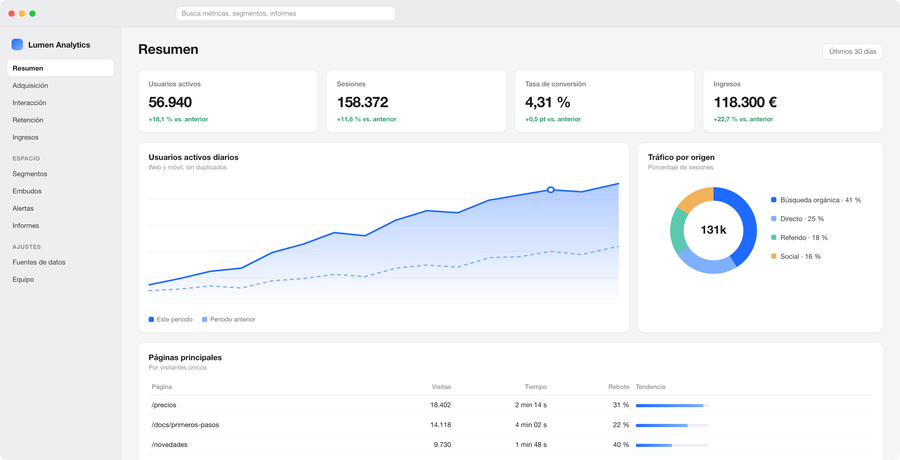
Task: Click the Lumen Analytics logo icon
Action: tap(17, 44)
